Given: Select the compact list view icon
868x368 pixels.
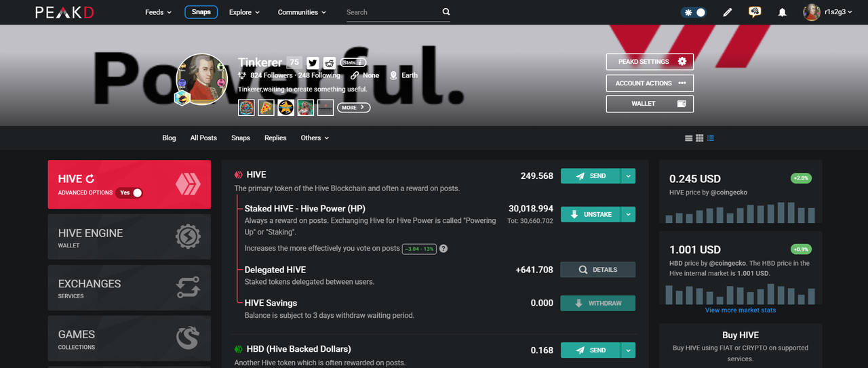Looking at the screenshot, I should point(689,138).
